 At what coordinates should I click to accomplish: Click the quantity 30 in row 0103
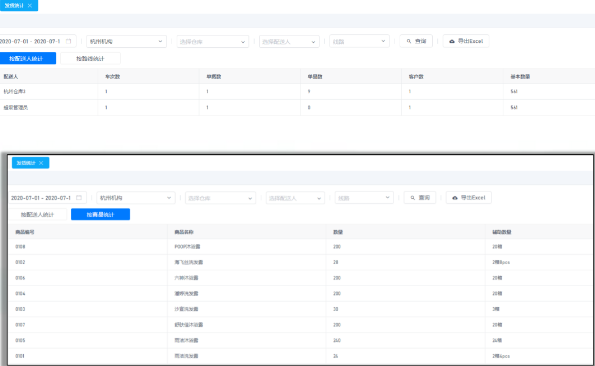pyautogui.click(x=336, y=309)
